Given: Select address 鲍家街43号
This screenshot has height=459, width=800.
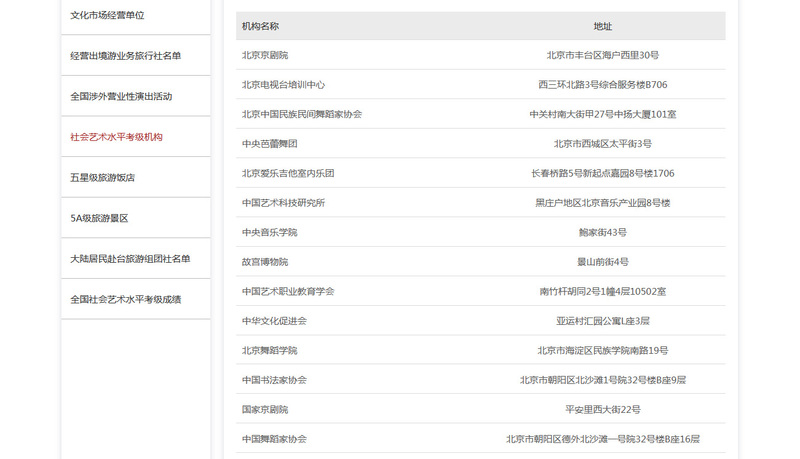Looking at the screenshot, I should point(603,233).
